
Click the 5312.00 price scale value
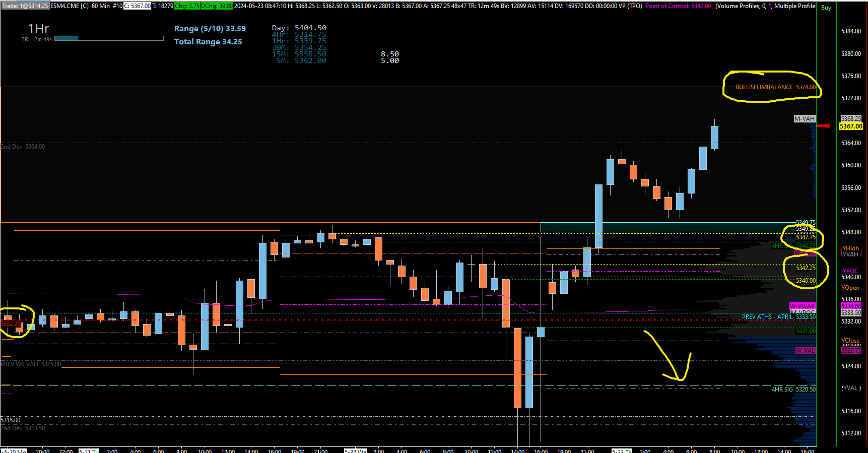pyautogui.click(x=851, y=433)
